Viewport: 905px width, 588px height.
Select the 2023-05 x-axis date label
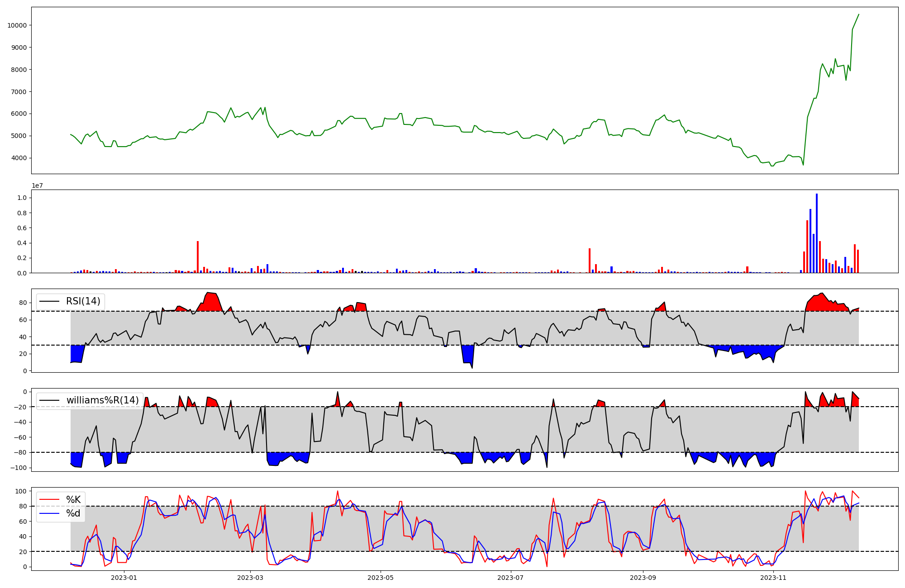coord(381,578)
